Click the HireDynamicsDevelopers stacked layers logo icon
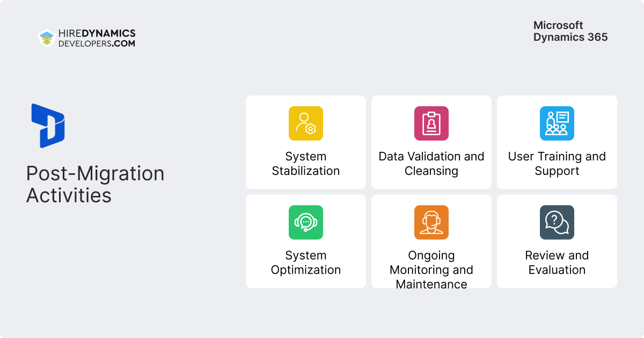The width and height of the screenshot is (644, 338). (47, 38)
